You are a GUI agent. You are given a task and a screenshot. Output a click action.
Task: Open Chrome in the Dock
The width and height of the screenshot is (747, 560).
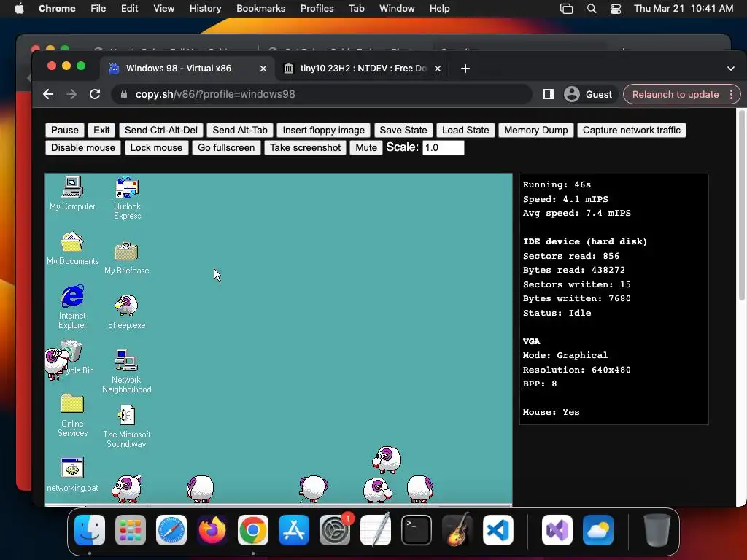[253, 530]
